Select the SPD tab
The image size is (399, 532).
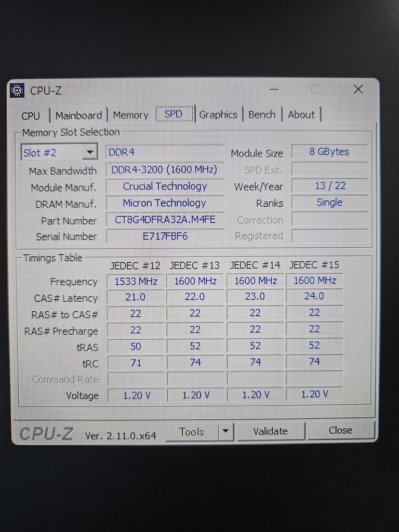[174, 114]
